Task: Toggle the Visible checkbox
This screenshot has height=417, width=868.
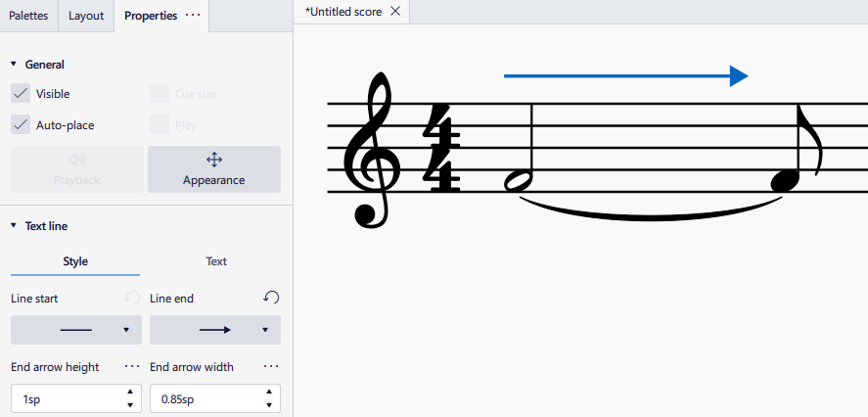Action: (x=21, y=94)
